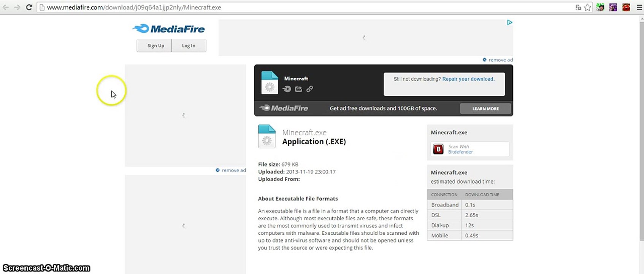Click the '2.65s' download time cell
Screen dimensions: 644x274
coord(487,215)
